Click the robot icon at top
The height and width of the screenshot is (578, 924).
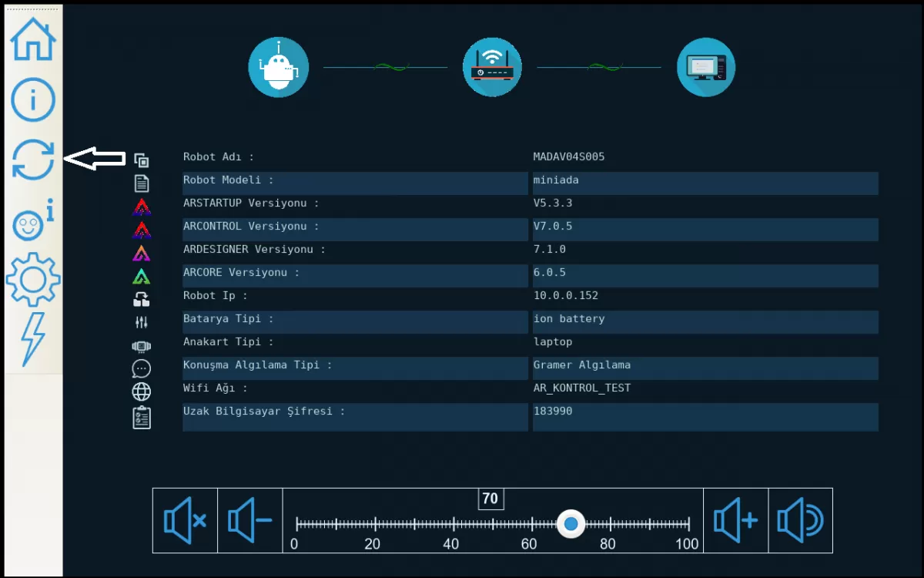pos(278,68)
